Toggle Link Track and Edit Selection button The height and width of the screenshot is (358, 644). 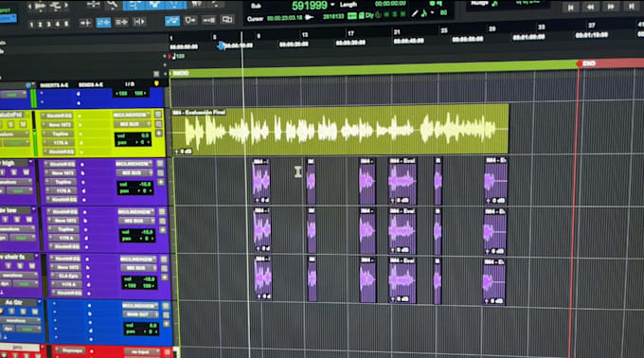[x=121, y=22]
